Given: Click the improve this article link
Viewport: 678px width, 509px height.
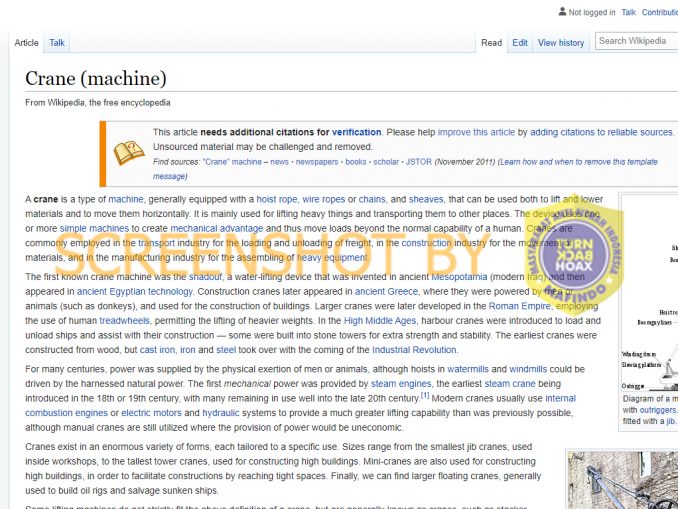Looking at the screenshot, I should point(476,132).
